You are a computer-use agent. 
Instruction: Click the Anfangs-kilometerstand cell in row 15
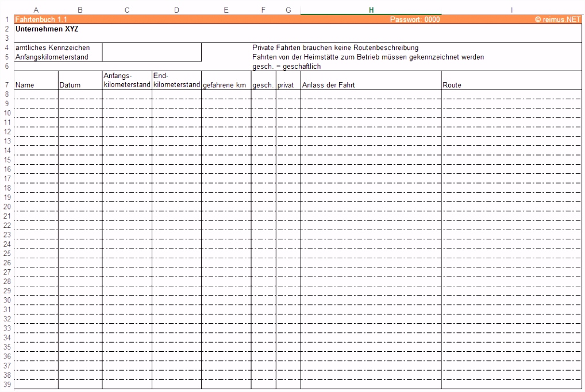point(127,160)
